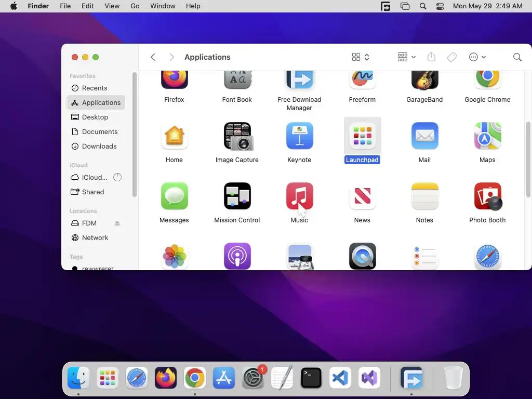The width and height of the screenshot is (532, 399).
Task: Click the Finder window vertical scrollbar
Action: pyautogui.click(x=528, y=159)
